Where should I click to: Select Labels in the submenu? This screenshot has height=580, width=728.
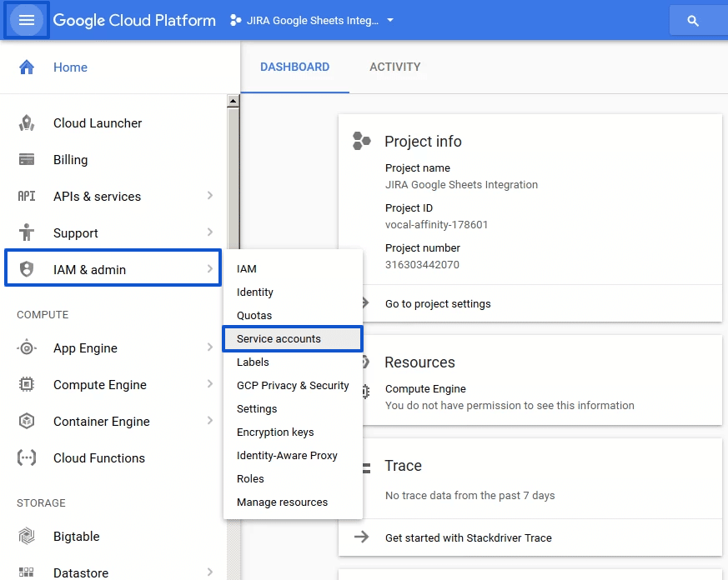pos(293,362)
